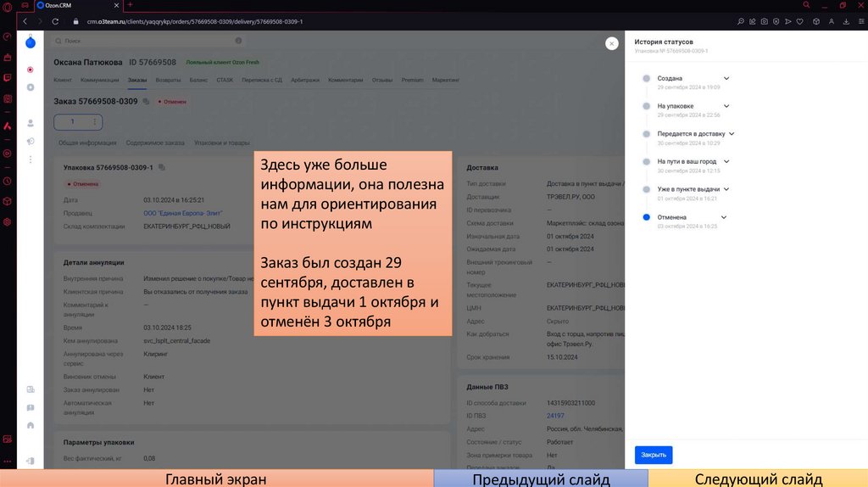Expand the 'Уже в пункте выдачи' status

pyautogui.click(x=726, y=189)
